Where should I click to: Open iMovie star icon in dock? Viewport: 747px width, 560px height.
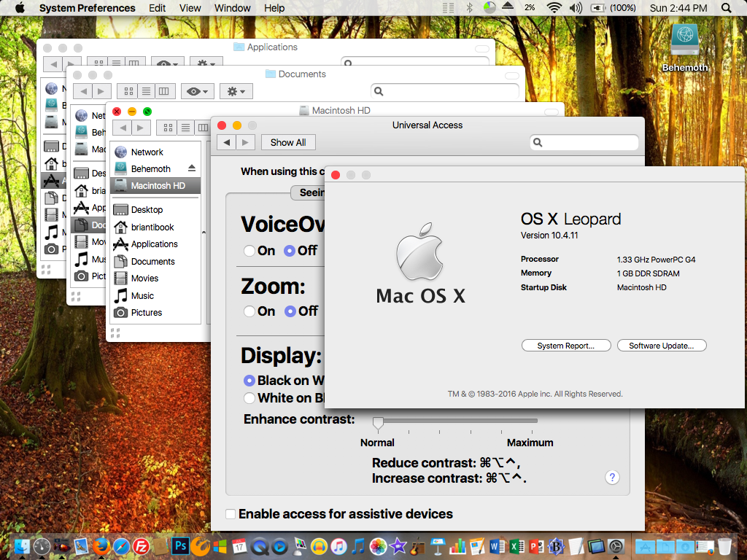[x=398, y=546]
